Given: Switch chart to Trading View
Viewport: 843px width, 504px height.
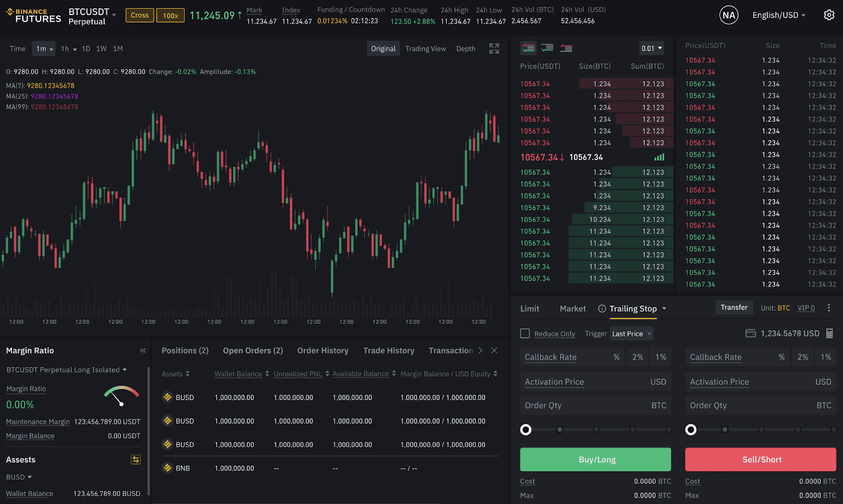Looking at the screenshot, I should coord(426,48).
